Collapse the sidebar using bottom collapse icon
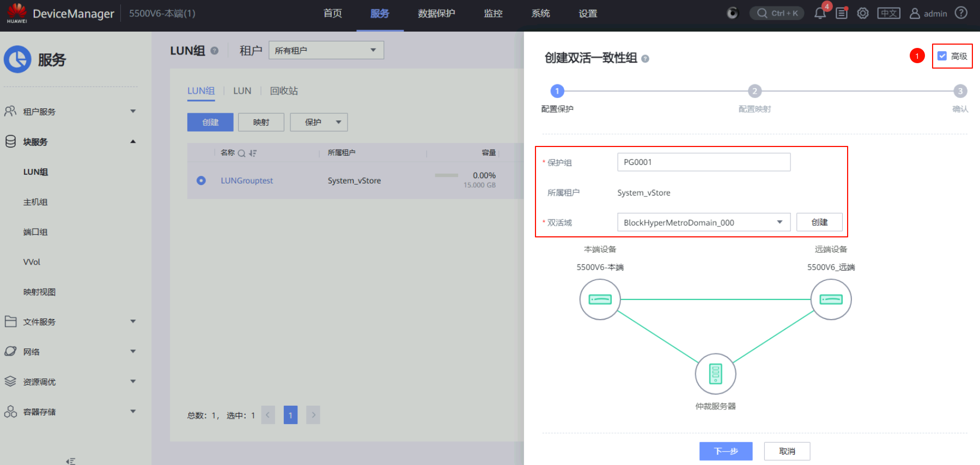 click(70, 461)
